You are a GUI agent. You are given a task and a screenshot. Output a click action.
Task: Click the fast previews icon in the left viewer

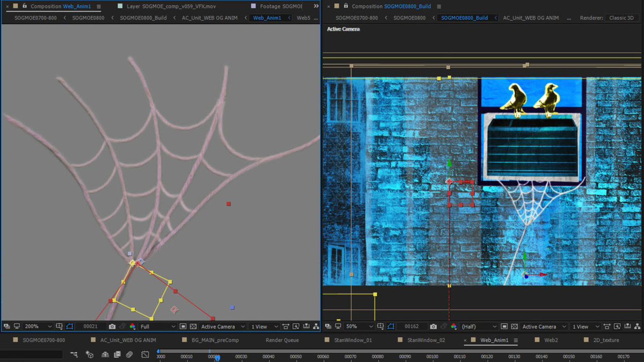[296, 327]
